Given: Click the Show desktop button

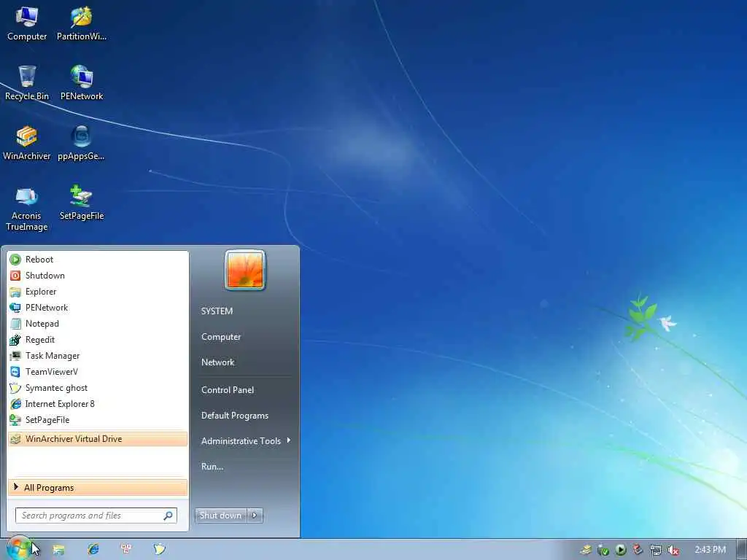Looking at the screenshot, I should pyautogui.click(x=742, y=550).
